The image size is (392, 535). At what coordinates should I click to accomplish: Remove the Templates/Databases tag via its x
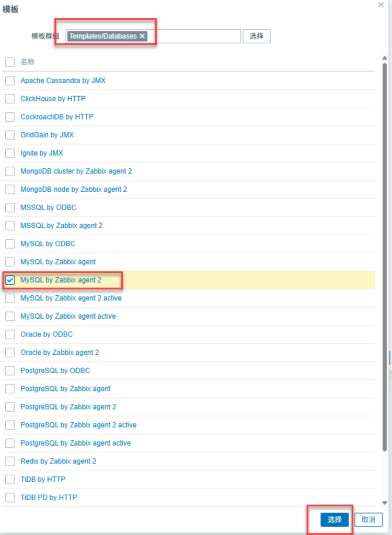[x=142, y=36]
